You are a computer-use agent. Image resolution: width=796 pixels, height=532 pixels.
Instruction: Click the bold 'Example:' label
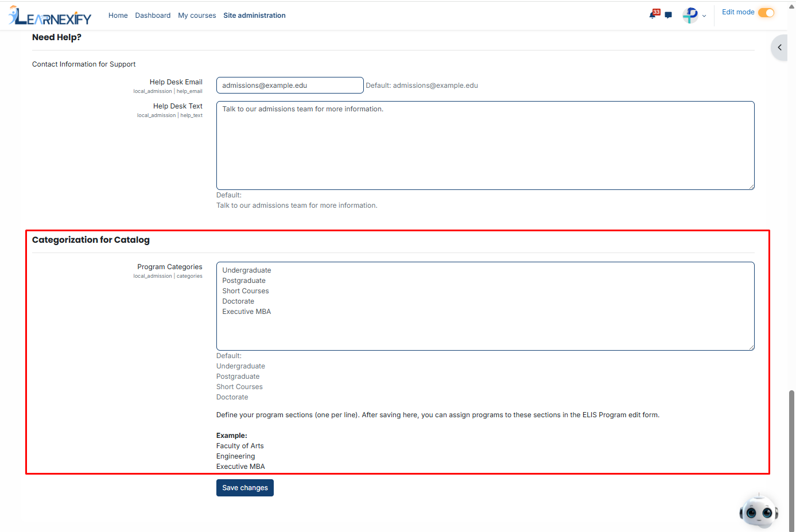pos(232,436)
